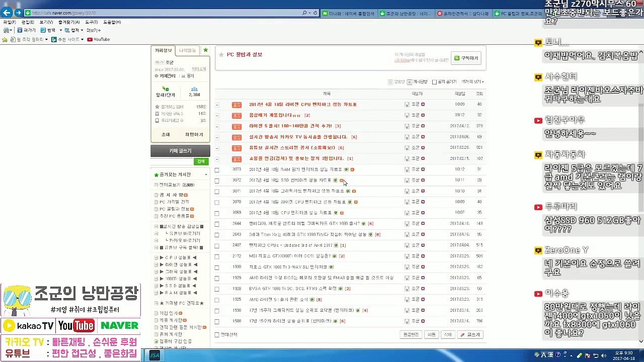Click the 등급변경 button below the list
The image size is (644, 362).
(411, 334)
